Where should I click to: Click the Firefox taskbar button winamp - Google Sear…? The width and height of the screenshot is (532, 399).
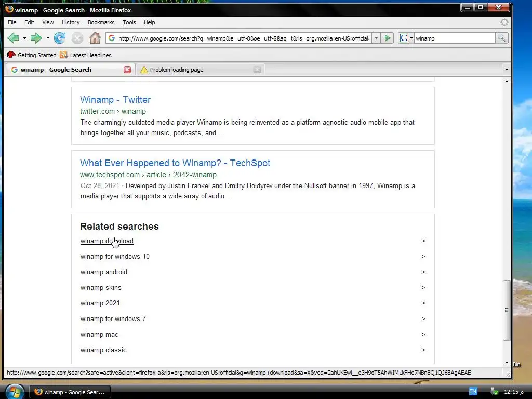70,392
